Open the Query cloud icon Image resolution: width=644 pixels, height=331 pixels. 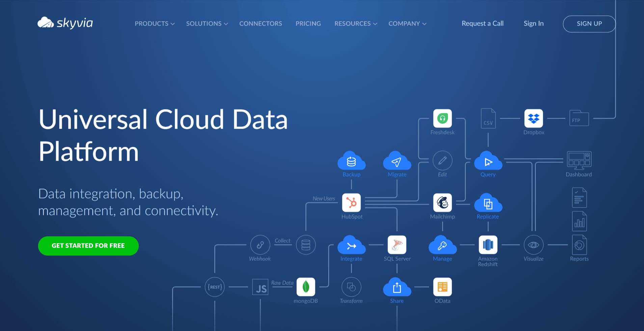pos(488,161)
